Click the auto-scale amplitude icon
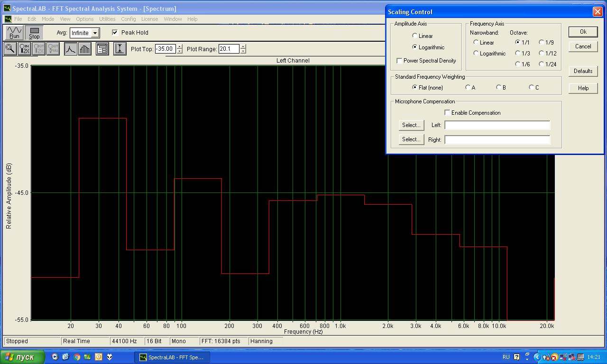The image size is (607, 364). [120, 49]
